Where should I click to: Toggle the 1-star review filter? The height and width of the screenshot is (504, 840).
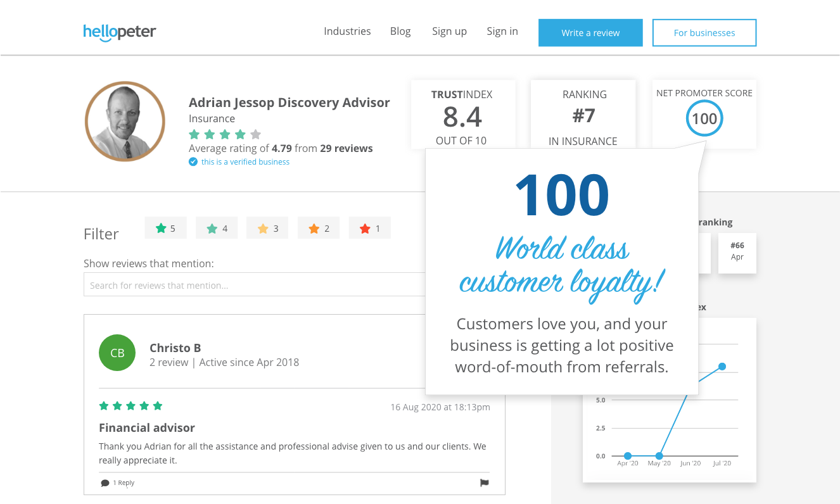[369, 228]
